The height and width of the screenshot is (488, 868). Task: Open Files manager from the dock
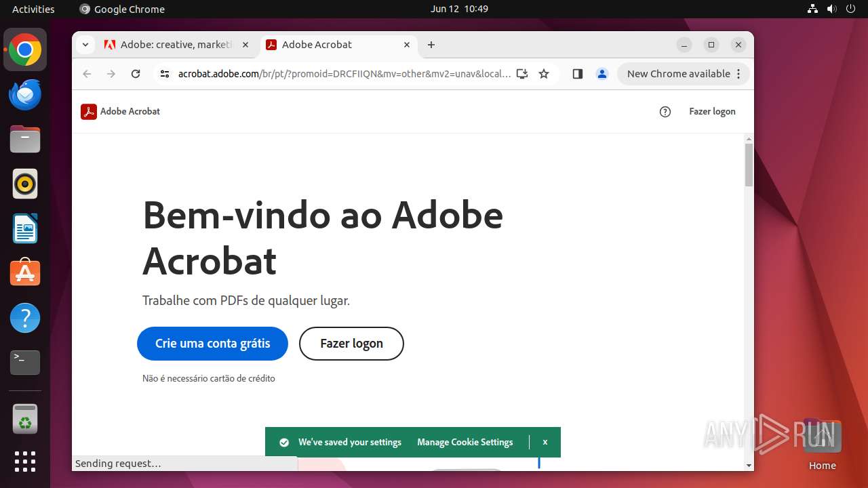25,140
